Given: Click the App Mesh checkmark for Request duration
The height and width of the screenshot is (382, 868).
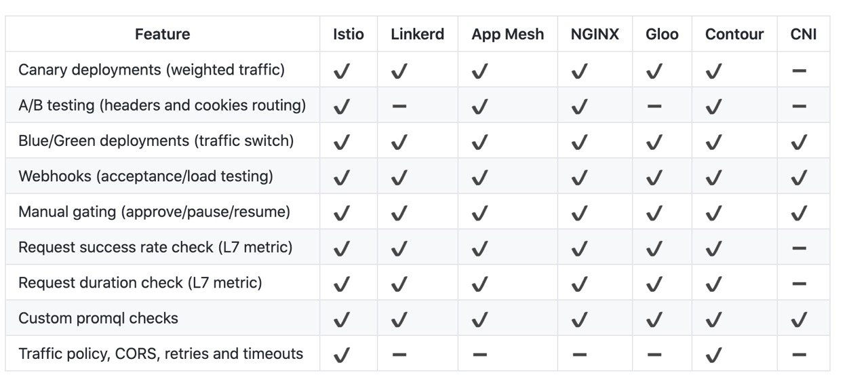Looking at the screenshot, I should click(x=479, y=284).
